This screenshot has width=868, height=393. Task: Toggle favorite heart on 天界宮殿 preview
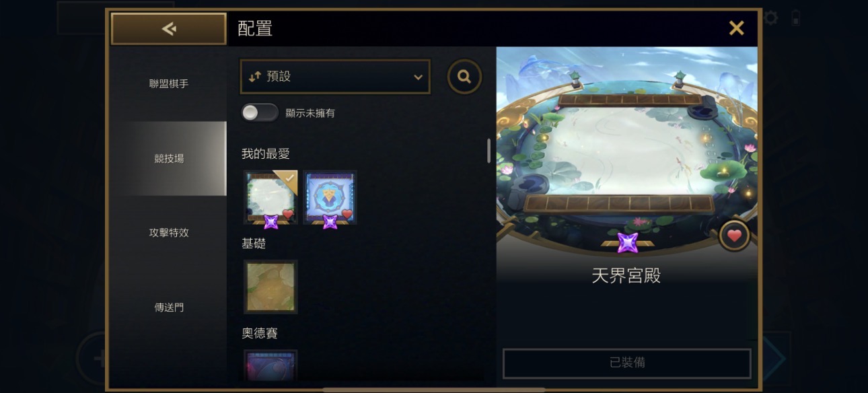734,236
